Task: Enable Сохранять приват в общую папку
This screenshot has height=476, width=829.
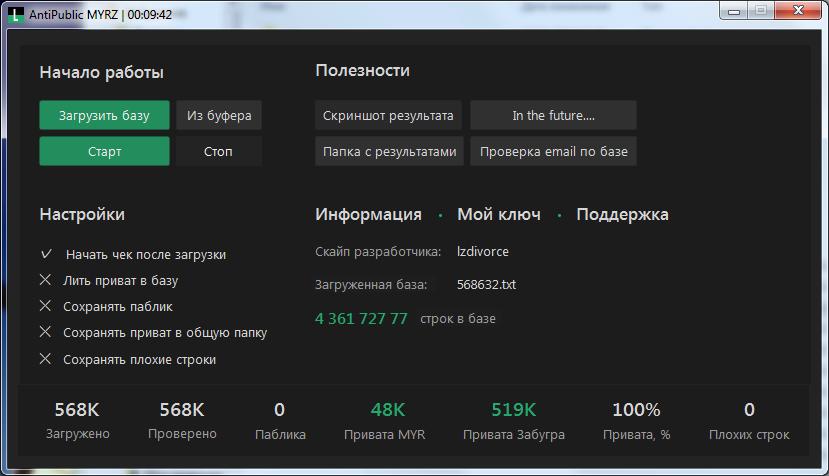Action: pyautogui.click(x=45, y=332)
